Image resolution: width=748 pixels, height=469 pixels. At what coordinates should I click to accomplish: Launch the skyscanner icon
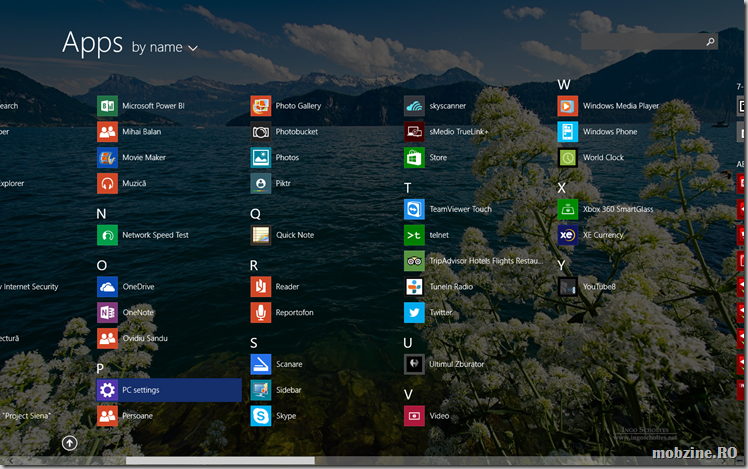coord(414,106)
